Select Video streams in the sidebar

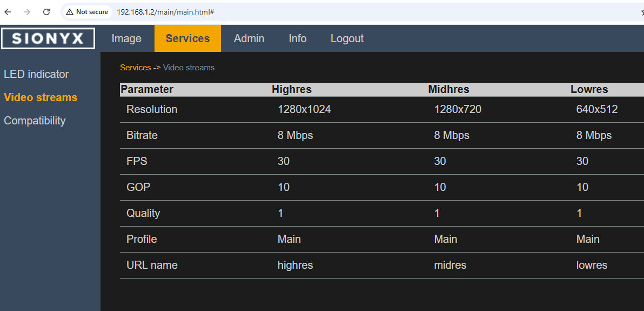click(41, 97)
